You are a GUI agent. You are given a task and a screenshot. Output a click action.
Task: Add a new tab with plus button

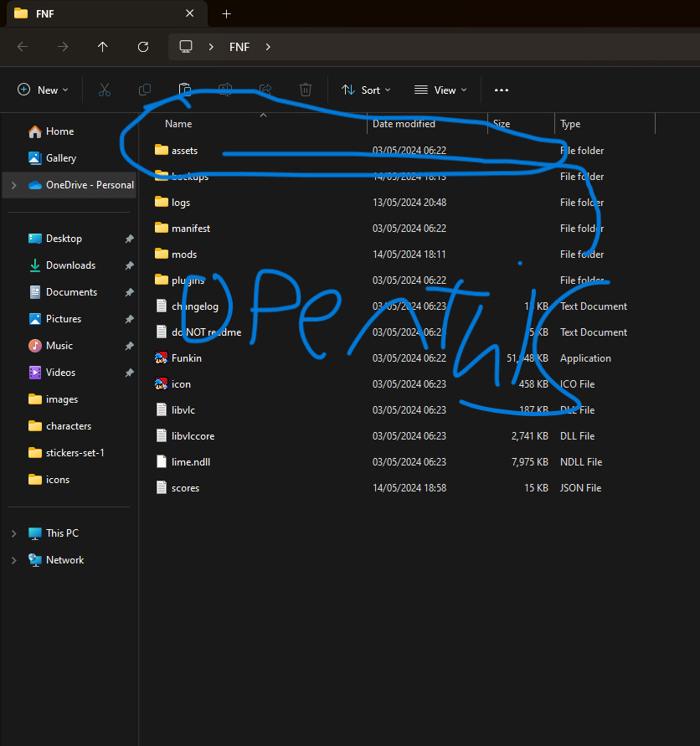click(x=227, y=13)
